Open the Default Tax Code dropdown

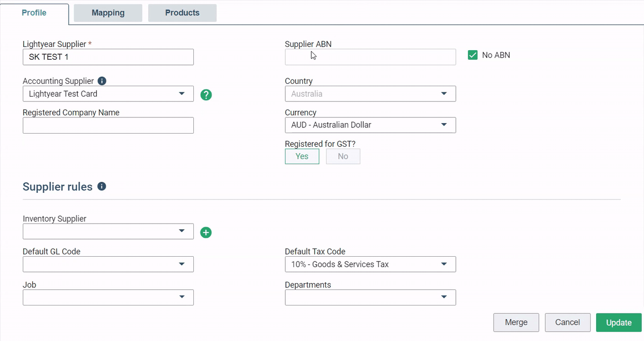tap(370, 264)
